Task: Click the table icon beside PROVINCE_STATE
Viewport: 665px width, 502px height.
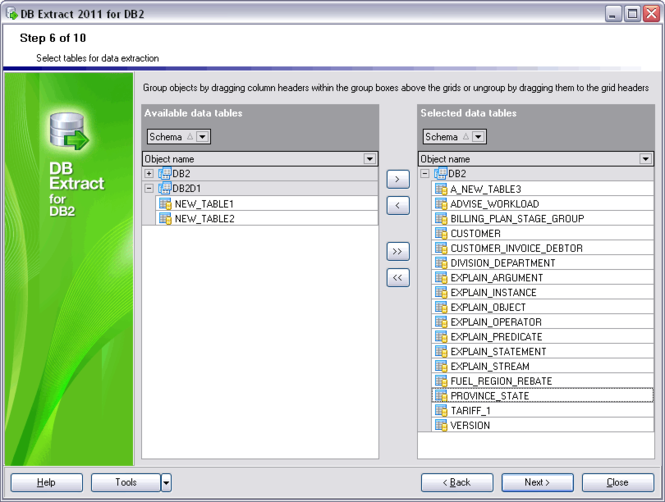Action: pyautogui.click(x=441, y=396)
